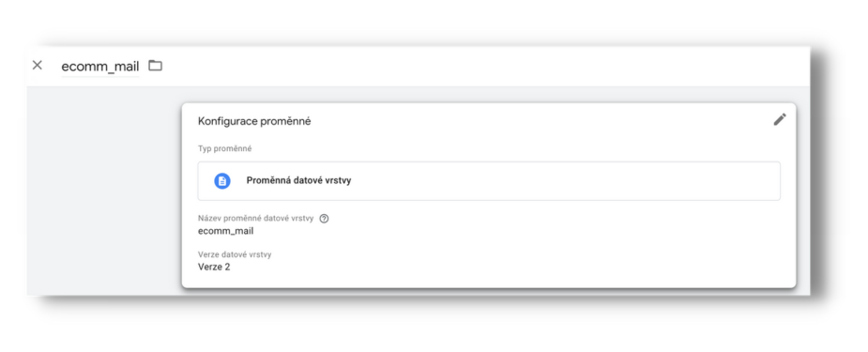Click the Název proměnné datové vrstvy label
The width and height of the screenshot is (868, 352).
pyautogui.click(x=256, y=219)
